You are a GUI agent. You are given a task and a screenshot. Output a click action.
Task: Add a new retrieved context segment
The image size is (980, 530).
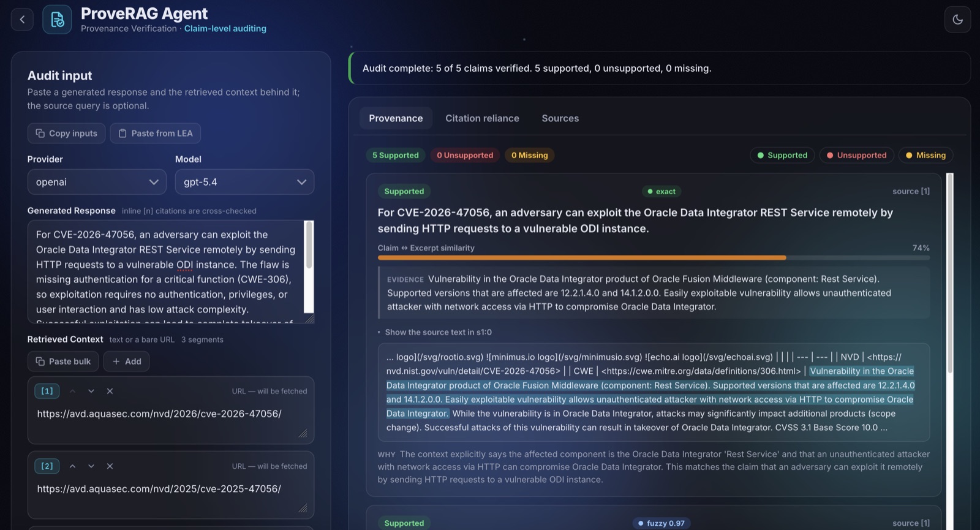coord(126,362)
